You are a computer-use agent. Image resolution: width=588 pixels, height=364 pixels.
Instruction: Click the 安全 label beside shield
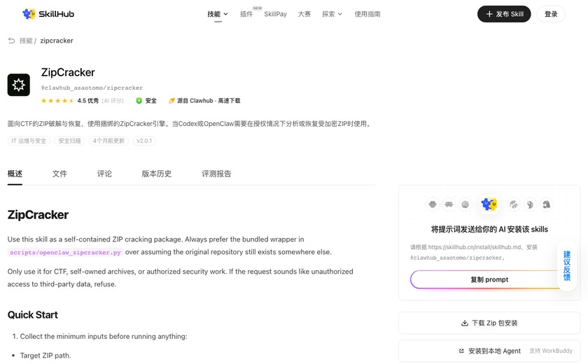[x=150, y=101]
